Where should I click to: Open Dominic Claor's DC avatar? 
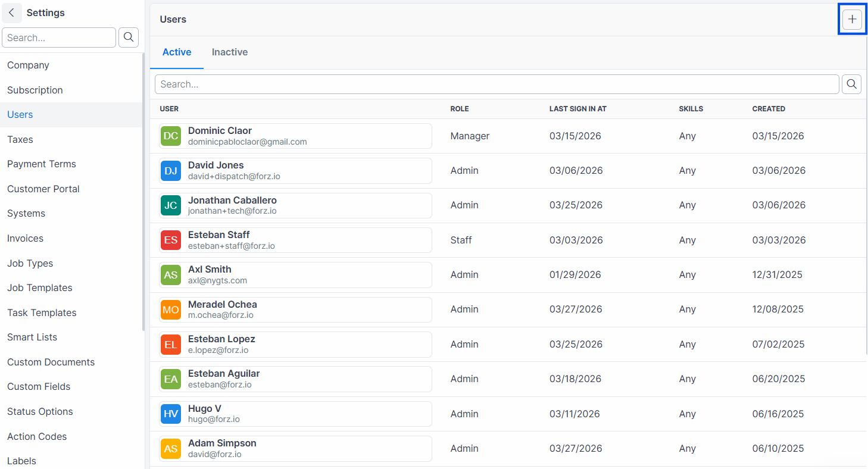(171, 136)
